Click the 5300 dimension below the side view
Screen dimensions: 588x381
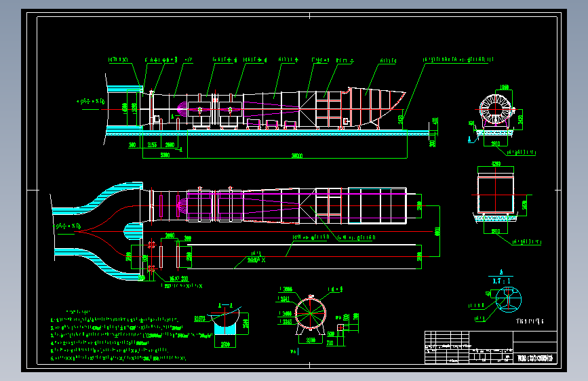165,155
